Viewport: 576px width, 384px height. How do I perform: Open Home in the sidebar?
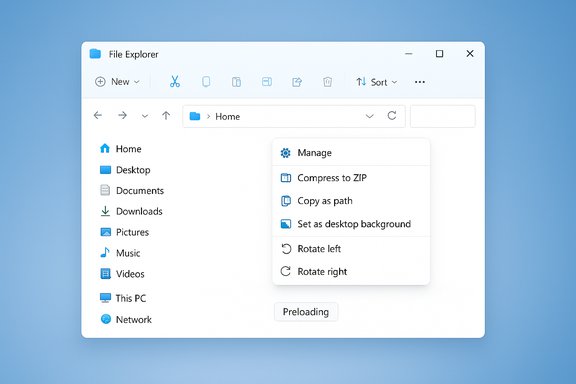coord(120,149)
